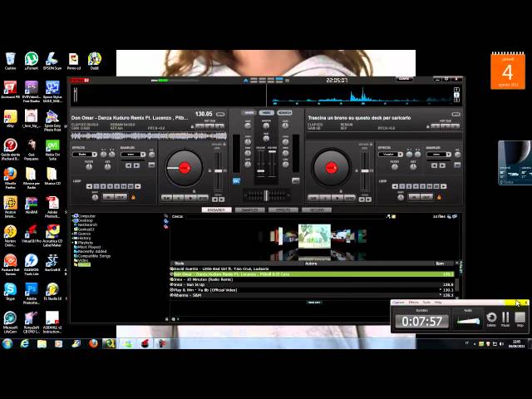Pause the screen recorder

(505, 319)
